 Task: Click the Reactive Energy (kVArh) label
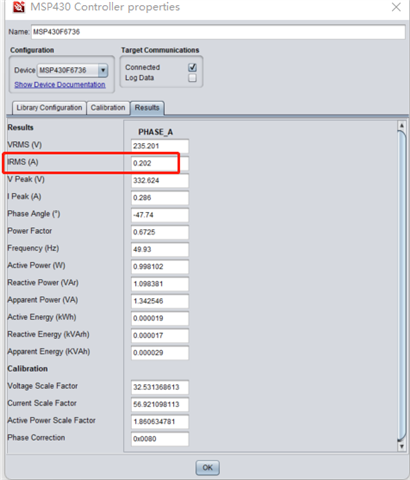click(x=49, y=334)
